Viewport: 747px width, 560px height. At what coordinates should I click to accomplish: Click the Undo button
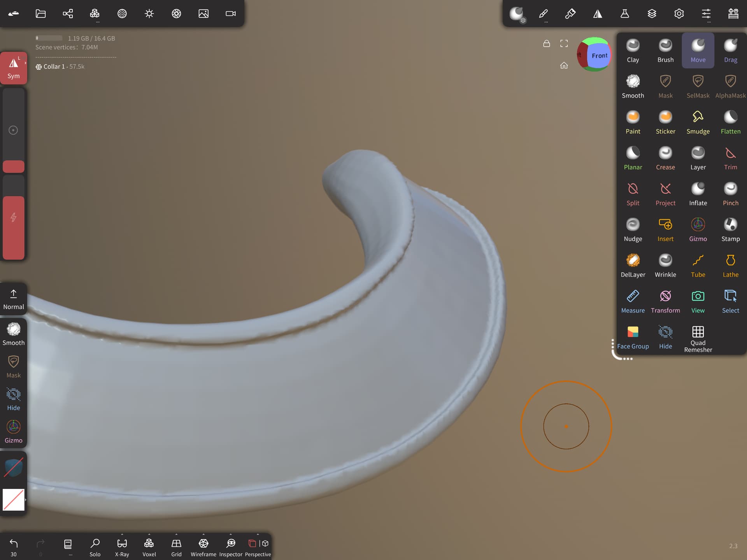(14, 547)
